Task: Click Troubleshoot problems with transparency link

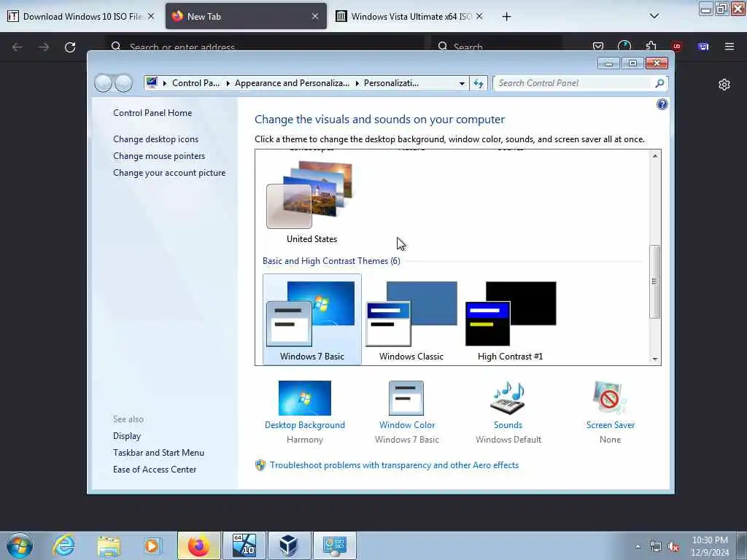Action: 394,464
